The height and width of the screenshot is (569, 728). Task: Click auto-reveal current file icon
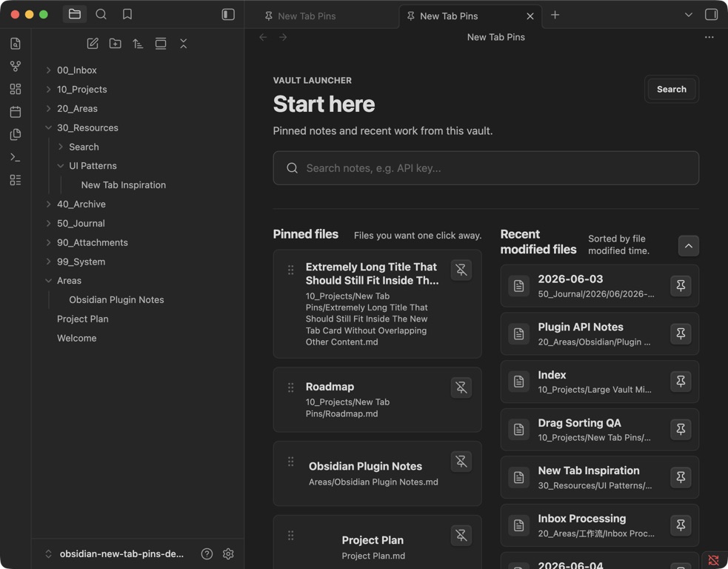pos(161,44)
